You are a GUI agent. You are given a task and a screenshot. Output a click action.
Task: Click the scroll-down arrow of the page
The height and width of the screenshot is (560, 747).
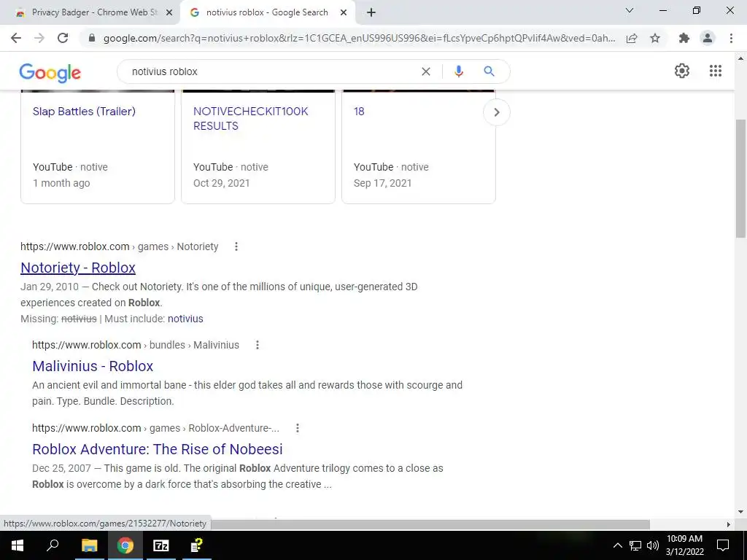741,512
